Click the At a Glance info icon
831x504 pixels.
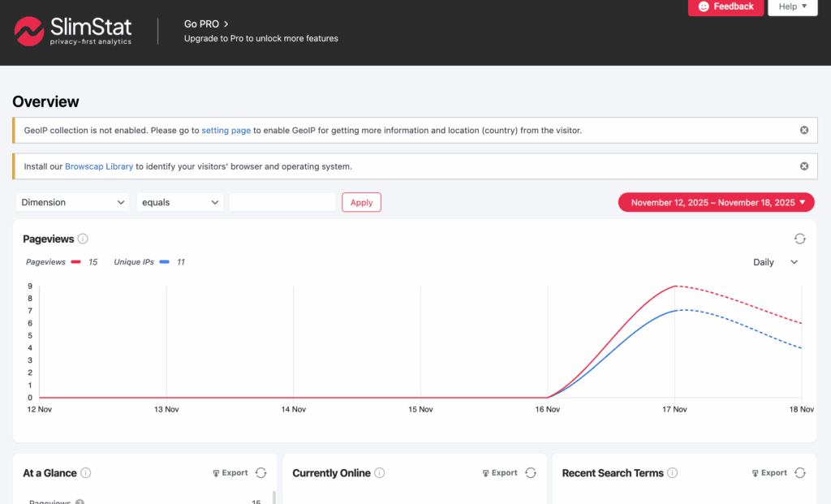click(86, 472)
